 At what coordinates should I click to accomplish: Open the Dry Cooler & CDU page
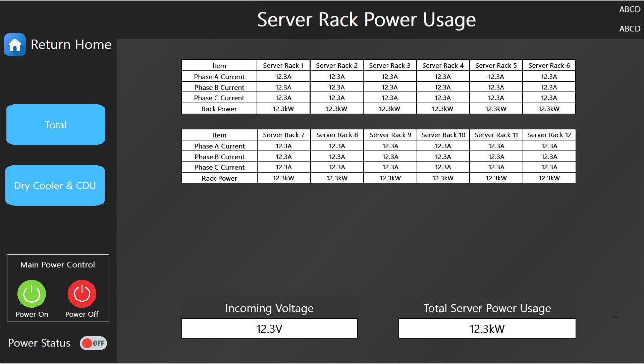click(x=55, y=185)
